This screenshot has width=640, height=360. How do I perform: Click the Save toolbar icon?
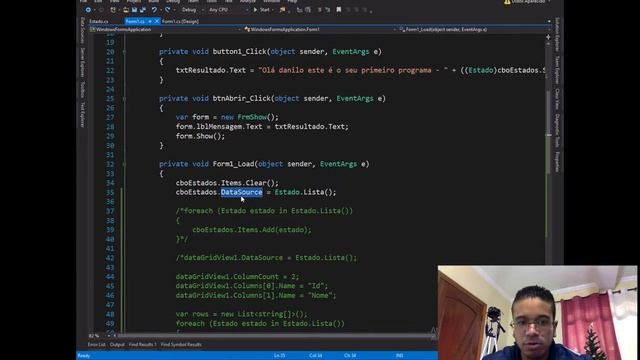[134, 10]
